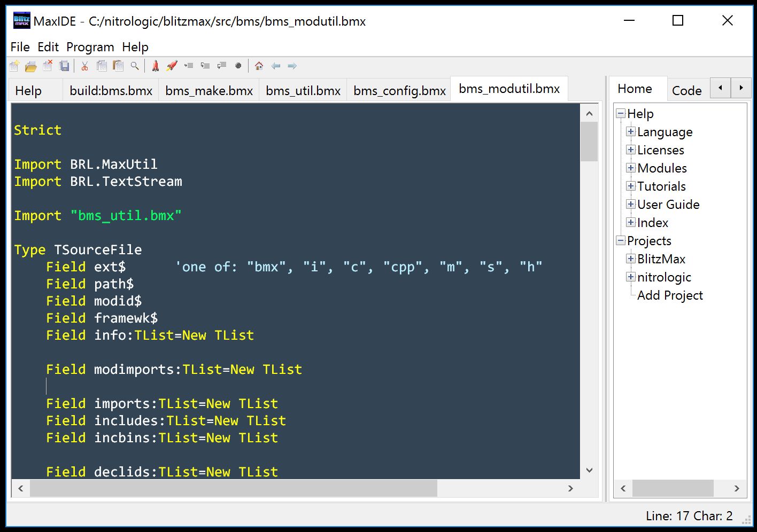Expand the Modules tree node
This screenshot has width=757, height=532.
tap(630, 168)
